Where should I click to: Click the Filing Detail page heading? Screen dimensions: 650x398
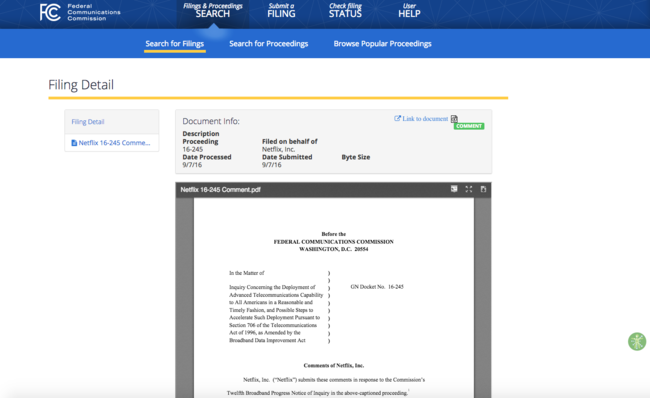click(x=81, y=85)
